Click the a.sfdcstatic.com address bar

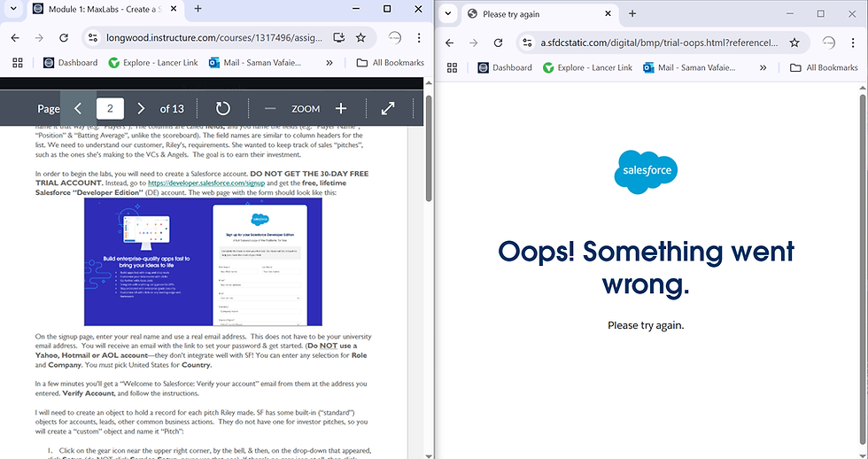click(659, 43)
